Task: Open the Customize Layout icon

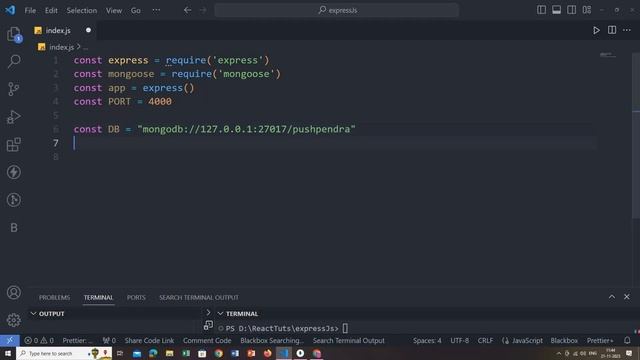Action: [587, 10]
